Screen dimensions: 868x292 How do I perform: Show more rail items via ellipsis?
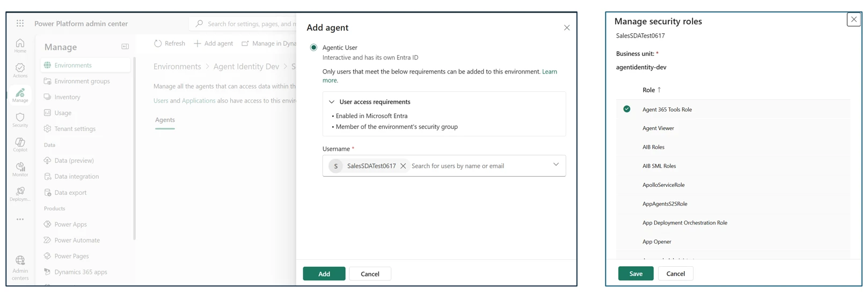click(20, 219)
